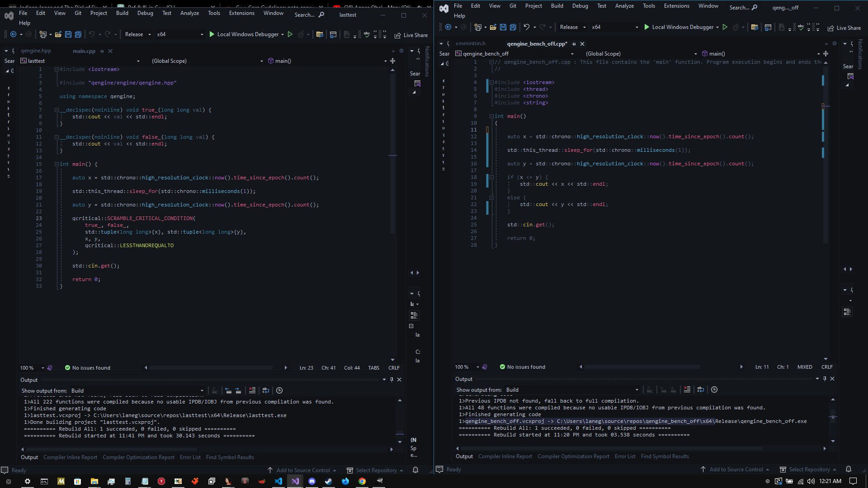This screenshot has width=868, height=488.
Task: Toggle the No issues found status icon
Action: click(67, 368)
